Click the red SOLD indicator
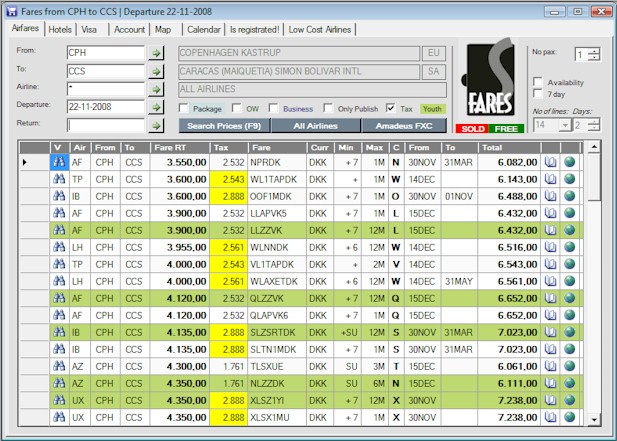Viewport: 617px width, 441px height. (472, 129)
